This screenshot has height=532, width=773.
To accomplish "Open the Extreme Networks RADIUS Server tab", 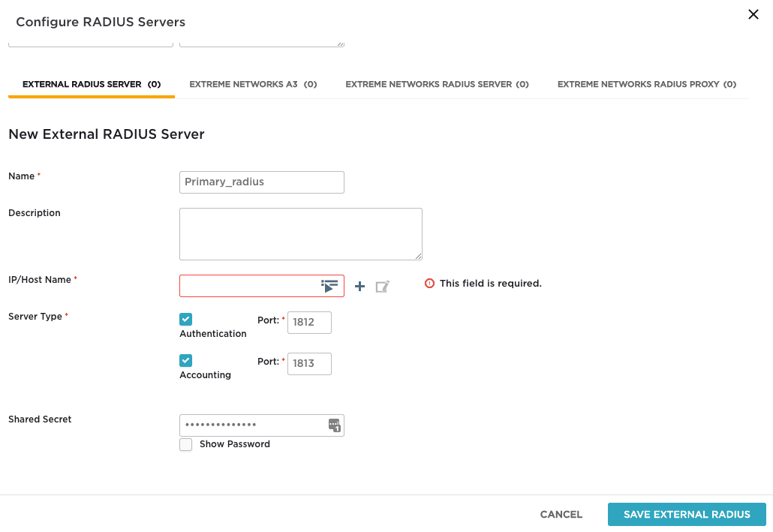I will [437, 85].
